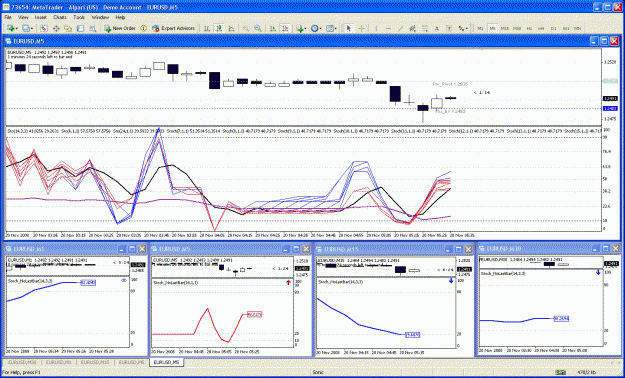The width and height of the screenshot is (625, 378).
Task: Select the Text Label tool T
Action: click(449, 28)
